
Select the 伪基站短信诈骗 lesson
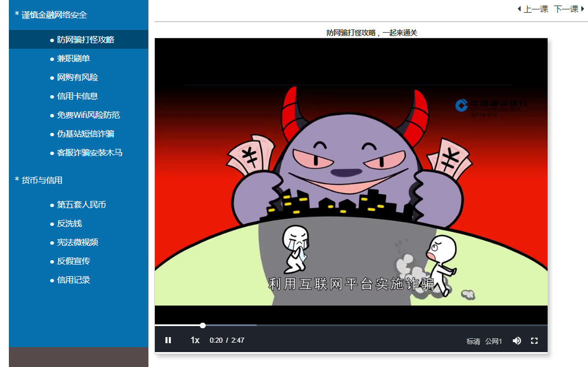click(x=86, y=134)
